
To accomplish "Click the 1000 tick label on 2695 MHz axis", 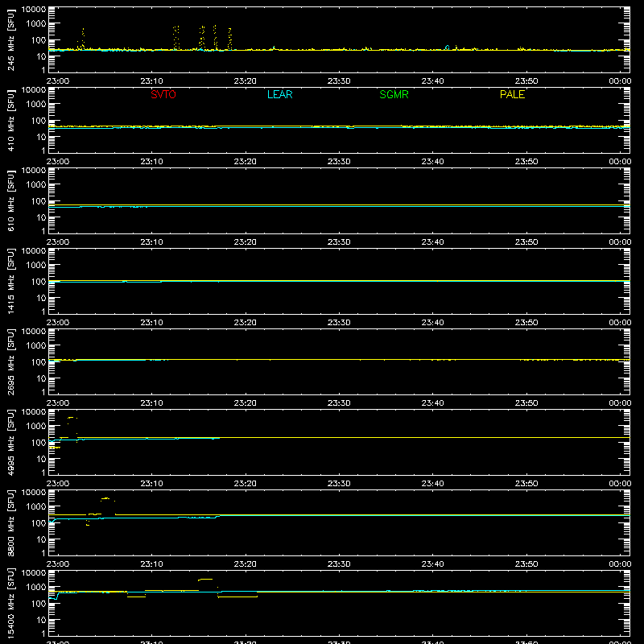I will tap(36, 346).
